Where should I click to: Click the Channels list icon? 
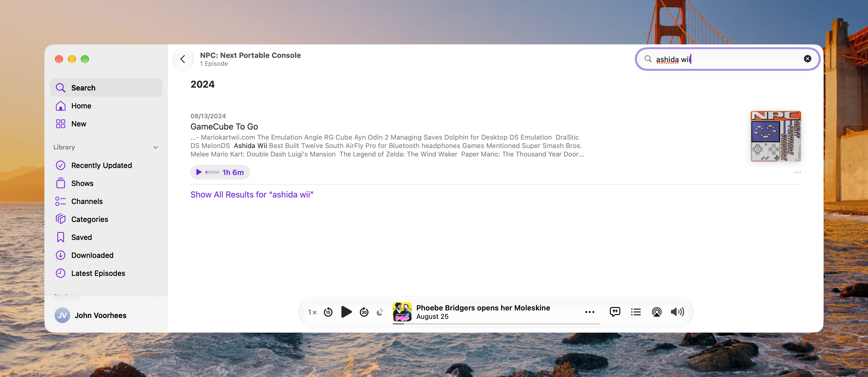pyautogui.click(x=60, y=201)
